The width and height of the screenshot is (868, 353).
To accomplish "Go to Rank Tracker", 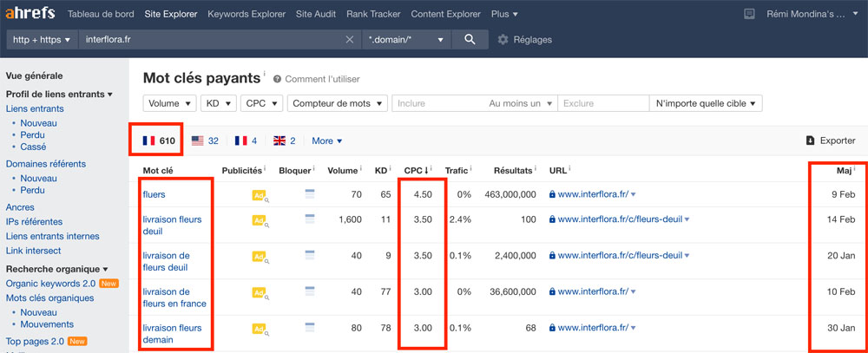I will click(x=373, y=15).
